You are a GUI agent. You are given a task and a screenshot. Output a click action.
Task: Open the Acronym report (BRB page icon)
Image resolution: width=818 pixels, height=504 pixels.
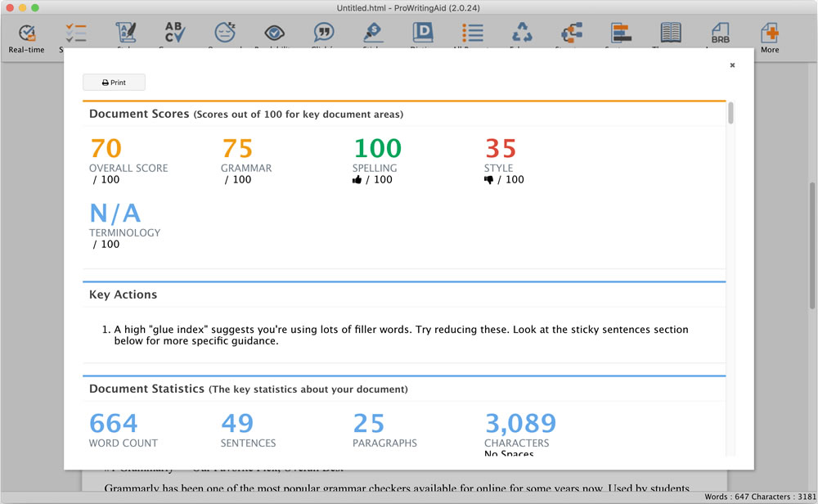721,33
